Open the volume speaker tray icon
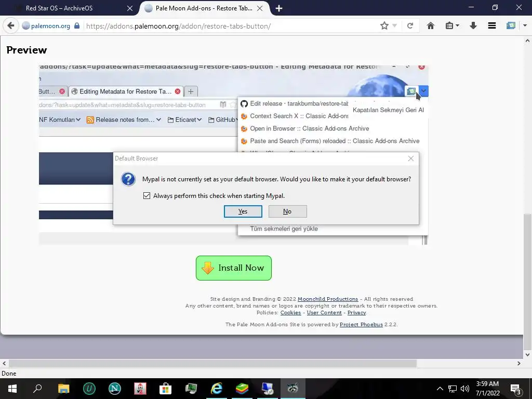 [465, 389]
